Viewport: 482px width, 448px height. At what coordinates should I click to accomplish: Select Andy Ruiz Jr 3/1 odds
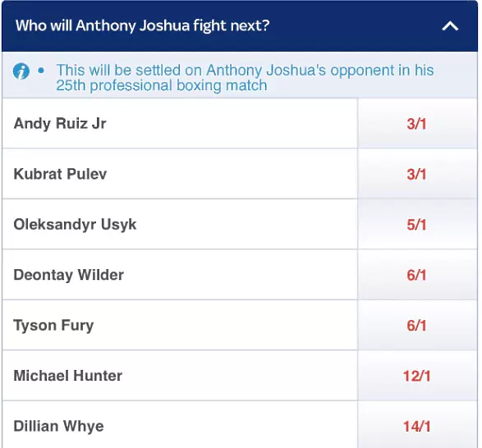point(417,124)
